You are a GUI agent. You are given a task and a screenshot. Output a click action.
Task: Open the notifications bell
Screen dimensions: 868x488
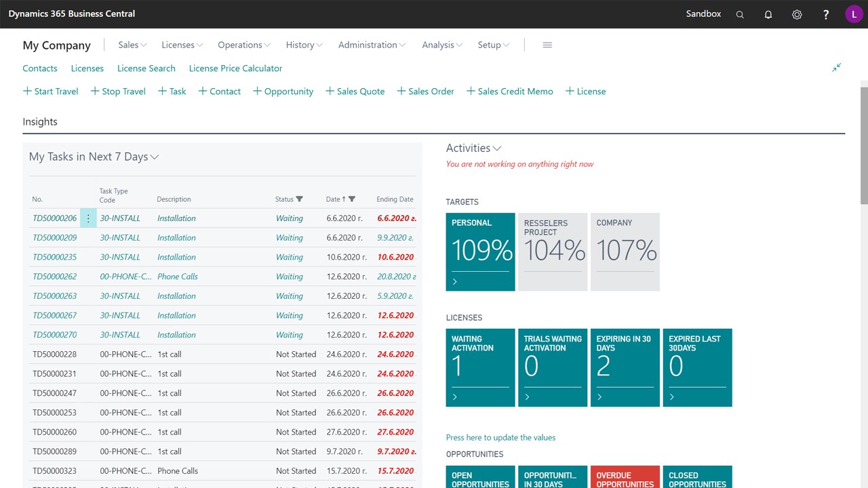(x=768, y=14)
